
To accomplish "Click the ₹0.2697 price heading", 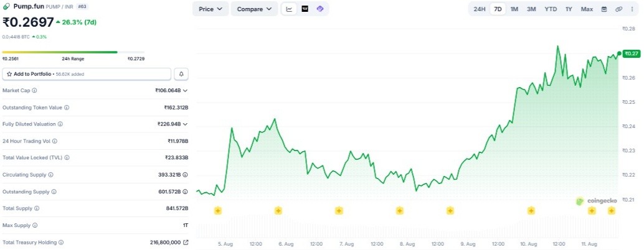I will click(28, 22).
